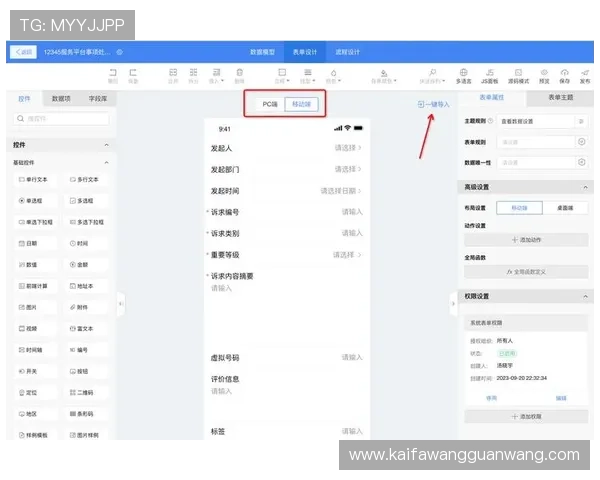The height and width of the screenshot is (480, 600).
Task: Click the delete trash icon in the toolbar
Action: pyautogui.click(x=240, y=72)
